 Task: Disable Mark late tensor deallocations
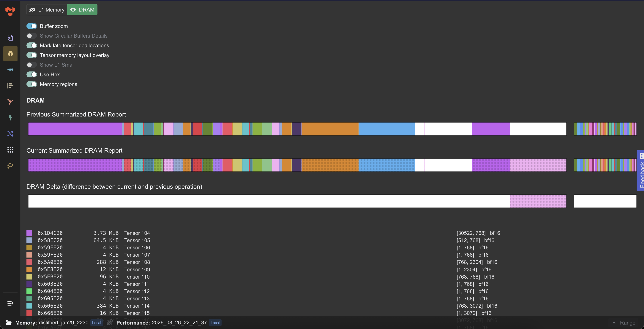[x=32, y=45]
